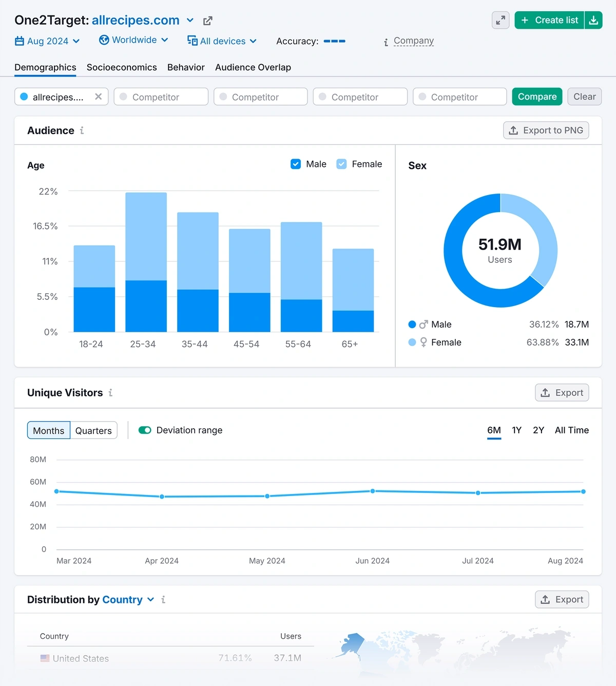Click the Female light blue legend dot
616x686 pixels.
(x=412, y=342)
